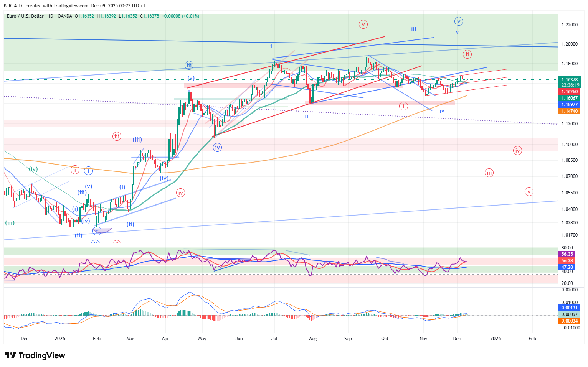Screen dimensions: 588x367
Task: Click the red circled ii wave label
Action: coord(467,54)
